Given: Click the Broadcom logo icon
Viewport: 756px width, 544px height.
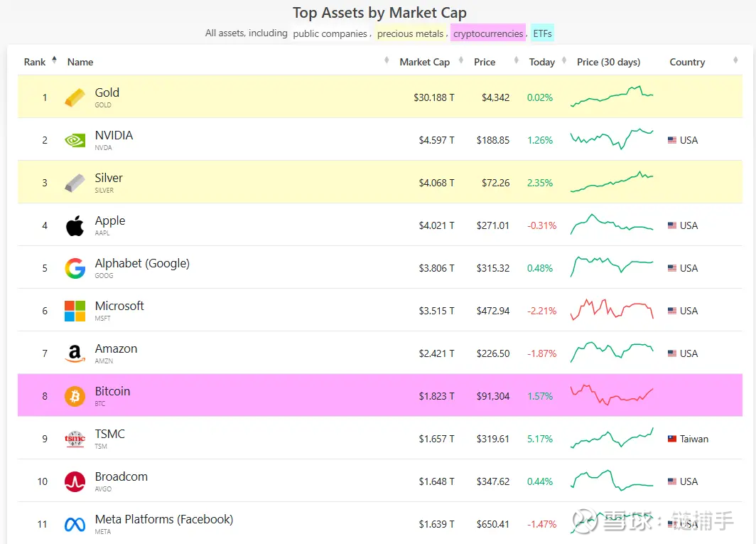Looking at the screenshot, I should point(75,481).
